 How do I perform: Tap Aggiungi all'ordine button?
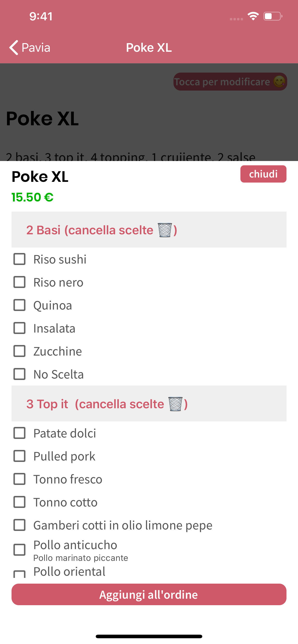pyautogui.click(x=149, y=594)
